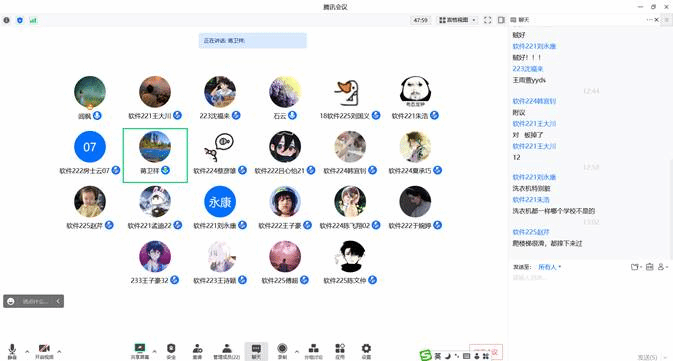This screenshot has height=361, width=673.
Task: Open the Send-to 所有人 recipient dropdown
Action: [x=549, y=267]
